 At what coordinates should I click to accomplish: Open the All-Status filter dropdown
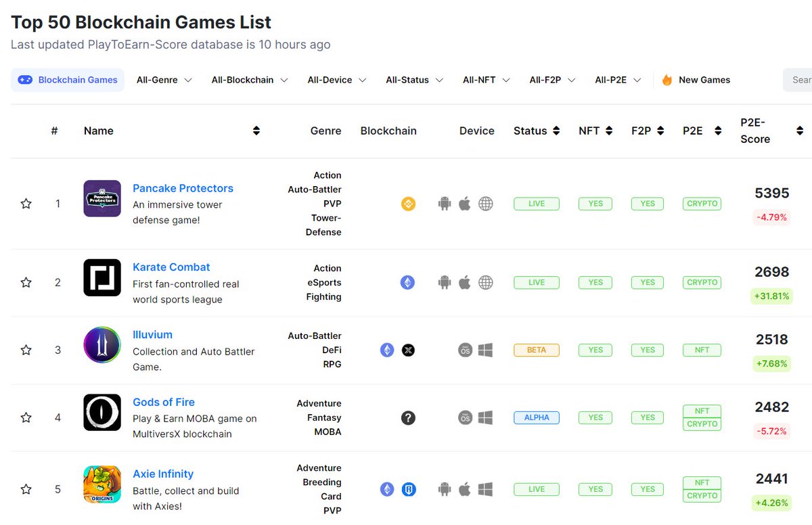click(x=415, y=80)
